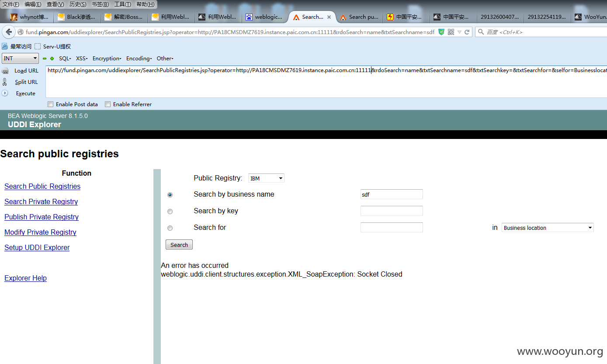
Task: Switch to the first 中国平安... tab
Action: [x=406, y=17]
